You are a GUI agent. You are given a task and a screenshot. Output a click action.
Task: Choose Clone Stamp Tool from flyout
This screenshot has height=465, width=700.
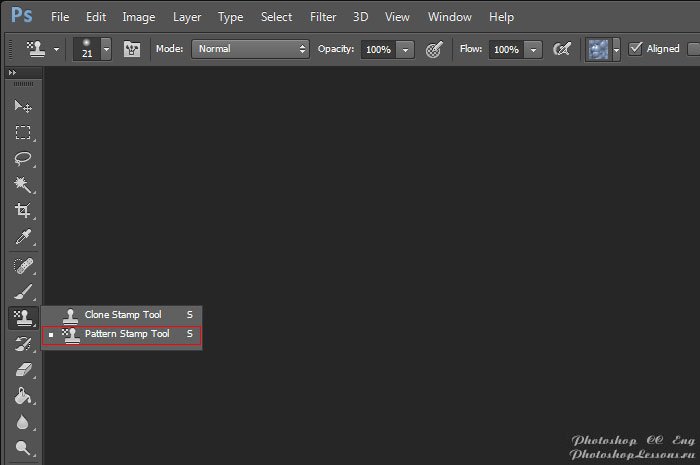click(123, 314)
